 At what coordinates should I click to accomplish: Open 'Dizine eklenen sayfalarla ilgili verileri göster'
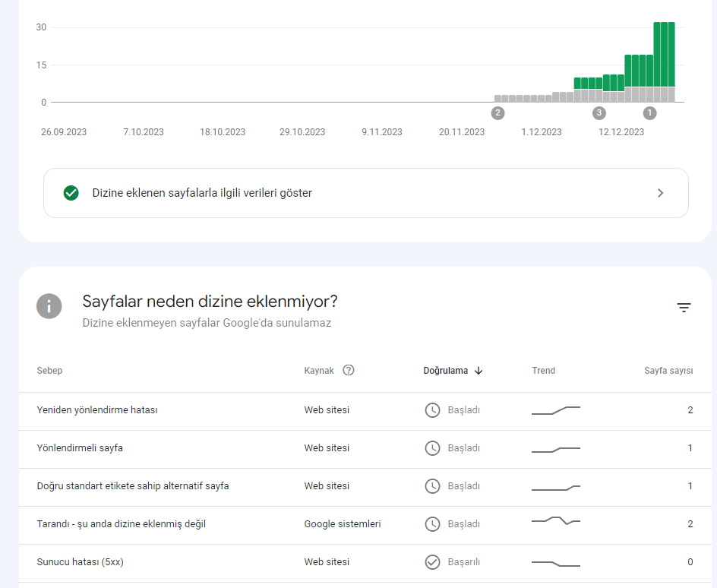click(x=366, y=193)
